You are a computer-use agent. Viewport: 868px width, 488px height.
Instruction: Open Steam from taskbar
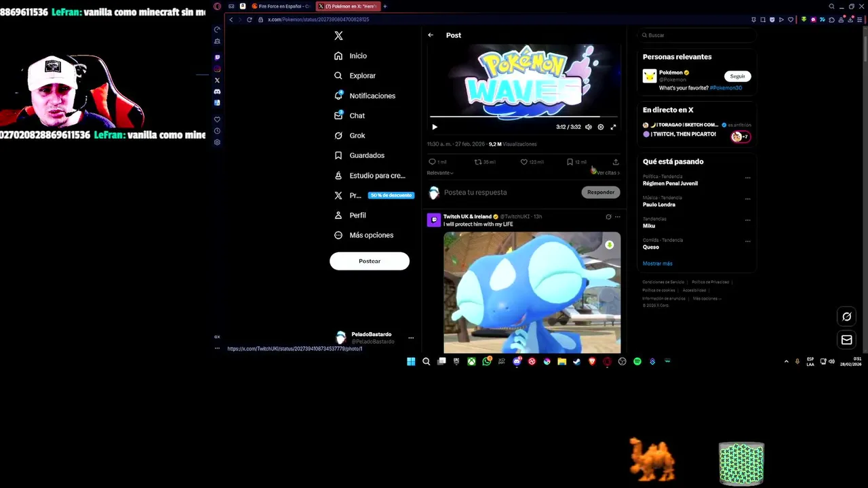coord(577,362)
